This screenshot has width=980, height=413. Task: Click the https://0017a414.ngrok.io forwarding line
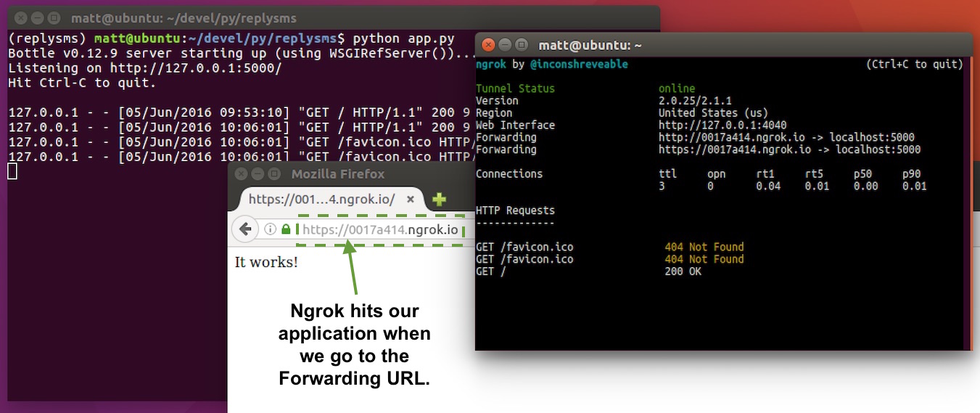point(789,150)
